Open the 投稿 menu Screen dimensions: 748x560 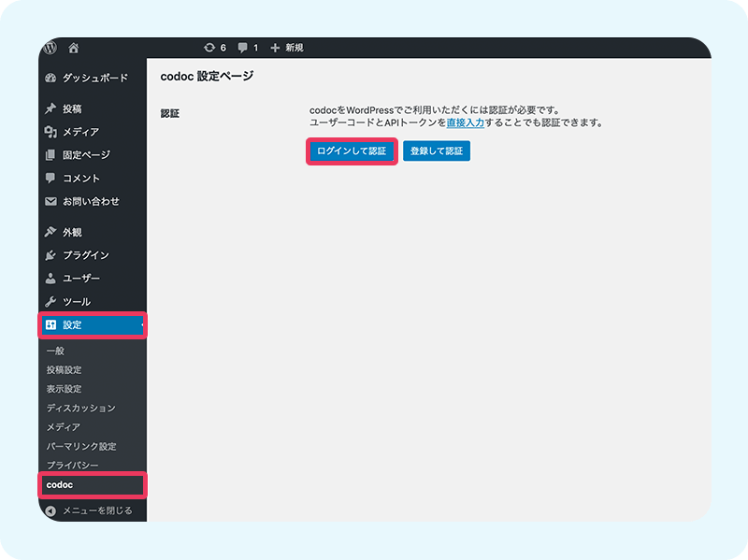(x=72, y=108)
